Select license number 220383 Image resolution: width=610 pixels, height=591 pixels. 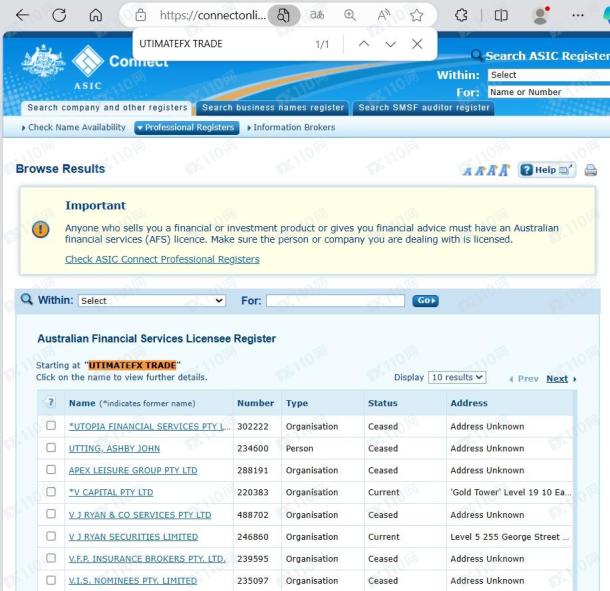(253, 492)
